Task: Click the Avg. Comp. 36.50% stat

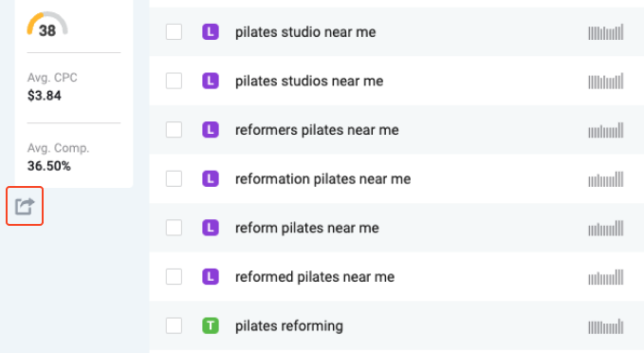Action: [58, 157]
